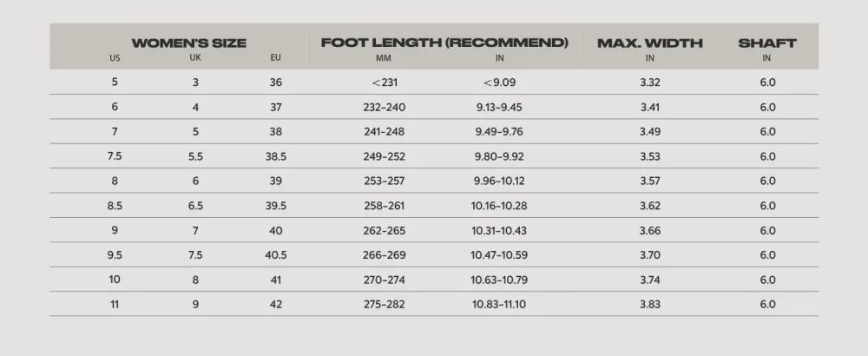868x356 pixels.
Task: Select foot length 232–240 mm cell
Action: [x=385, y=108]
